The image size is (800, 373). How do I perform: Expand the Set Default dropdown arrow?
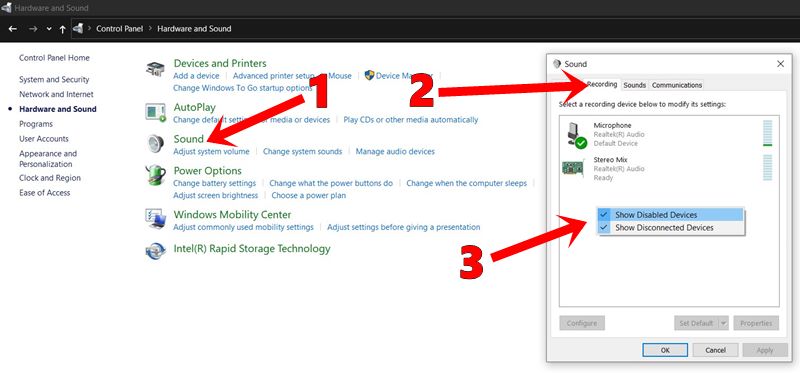[723, 323]
